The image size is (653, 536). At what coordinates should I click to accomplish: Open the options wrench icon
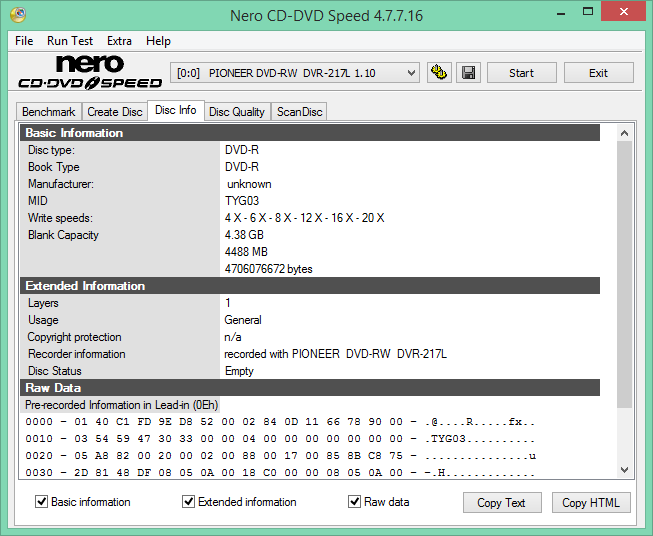[x=439, y=73]
